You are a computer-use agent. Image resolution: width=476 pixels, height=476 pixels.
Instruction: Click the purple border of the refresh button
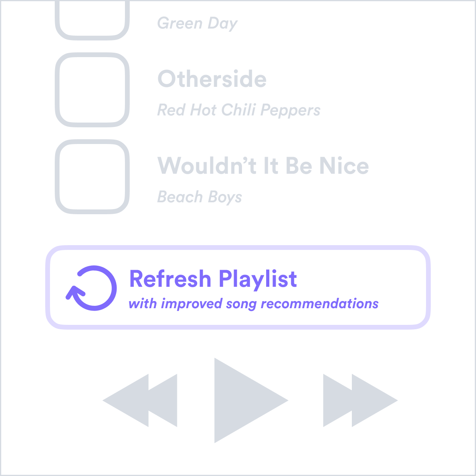point(238,248)
